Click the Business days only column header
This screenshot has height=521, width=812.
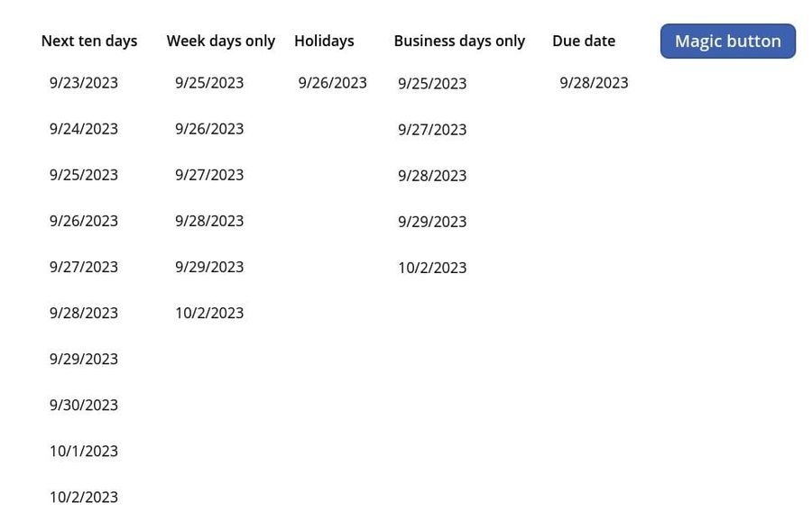click(x=458, y=41)
